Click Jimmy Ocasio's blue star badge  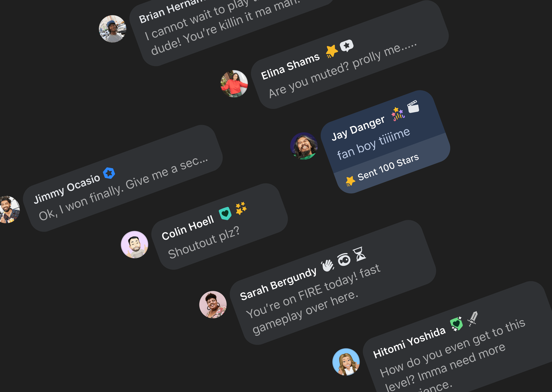point(109,173)
